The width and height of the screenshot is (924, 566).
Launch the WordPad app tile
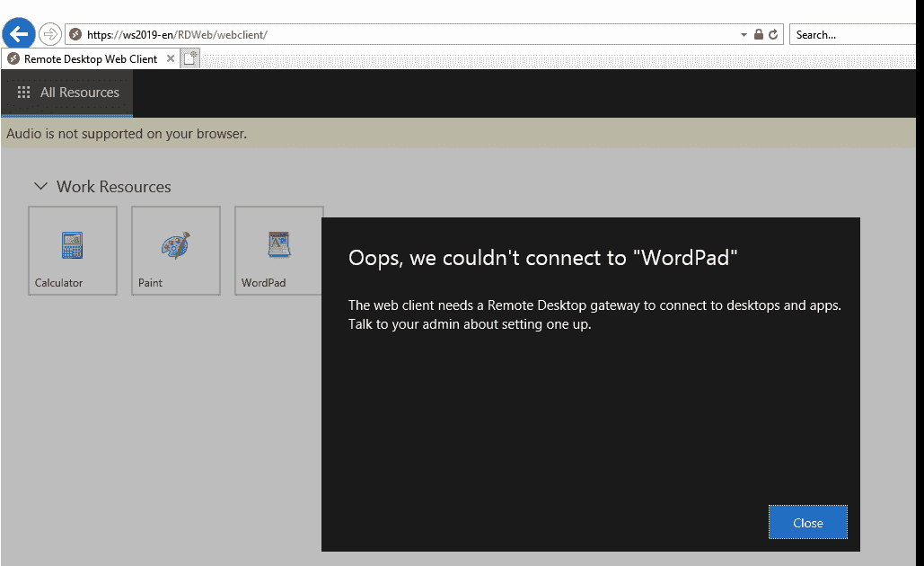coord(278,251)
